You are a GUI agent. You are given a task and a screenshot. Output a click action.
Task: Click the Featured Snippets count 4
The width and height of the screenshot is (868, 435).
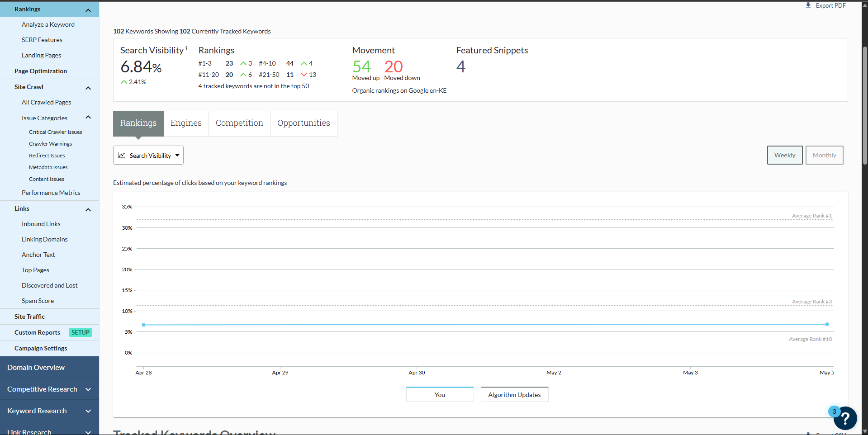tap(461, 66)
